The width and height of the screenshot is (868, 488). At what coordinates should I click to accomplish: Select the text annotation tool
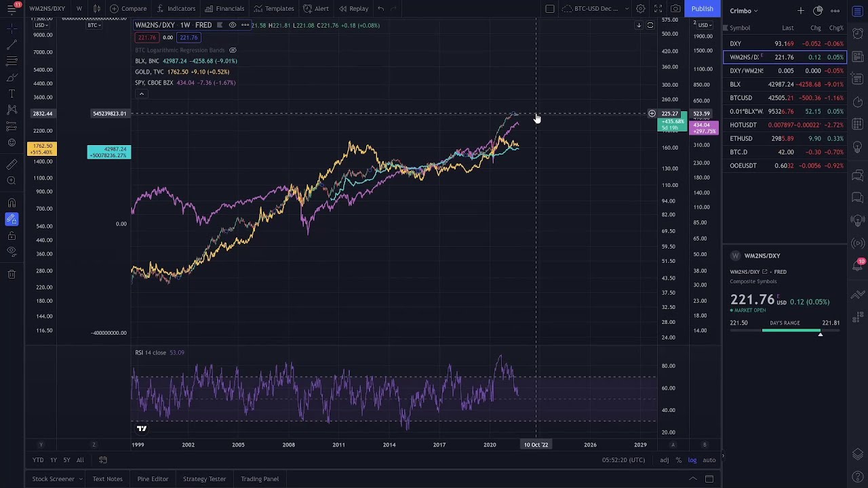[12, 94]
